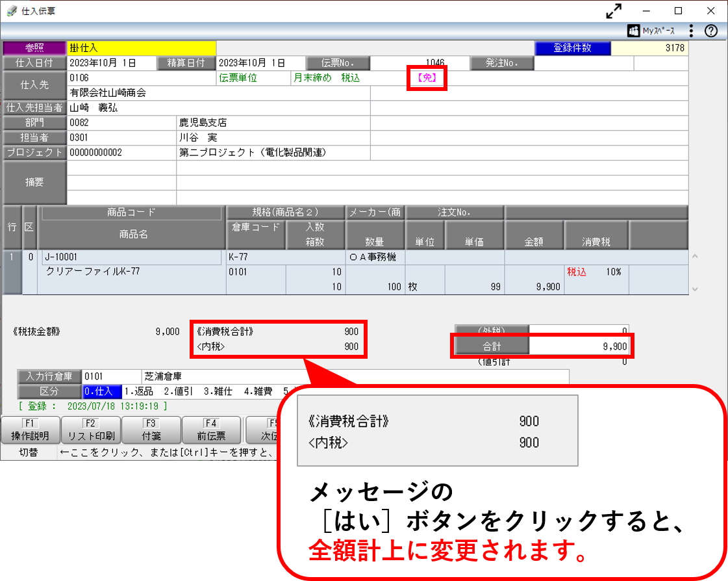Click the 【免】 tax-exempt marker
The image size is (728, 581).
coord(427,77)
